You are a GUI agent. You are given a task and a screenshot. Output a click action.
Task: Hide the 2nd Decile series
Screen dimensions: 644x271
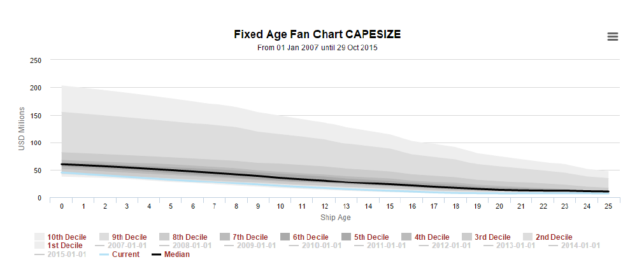(553, 237)
